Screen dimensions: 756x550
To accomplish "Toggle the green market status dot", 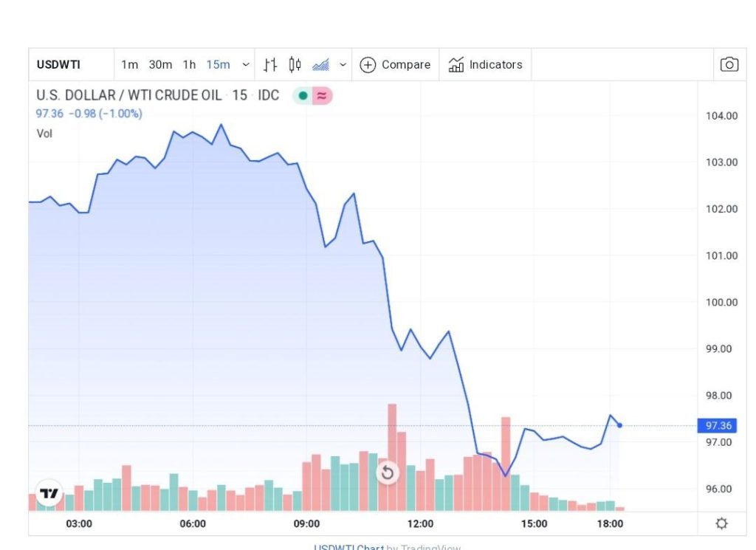I will [303, 96].
